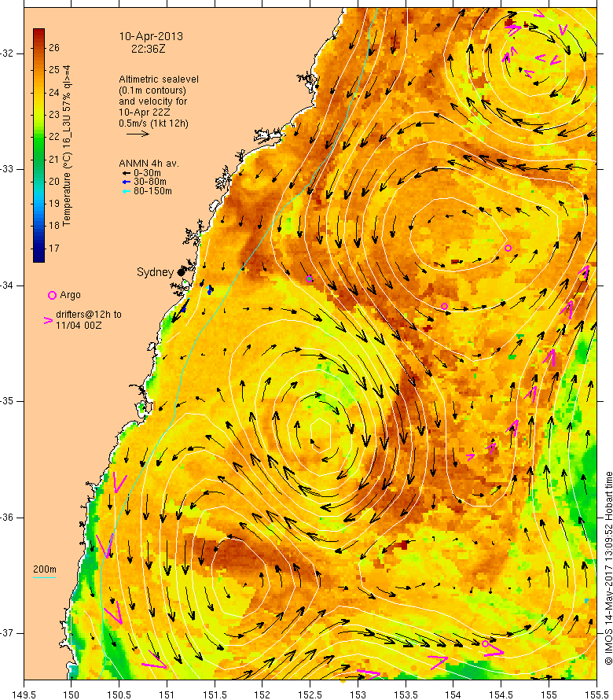Click the 0.5m/s velocity scale arrow
This screenshot has height=700, width=613.
[138, 134]
